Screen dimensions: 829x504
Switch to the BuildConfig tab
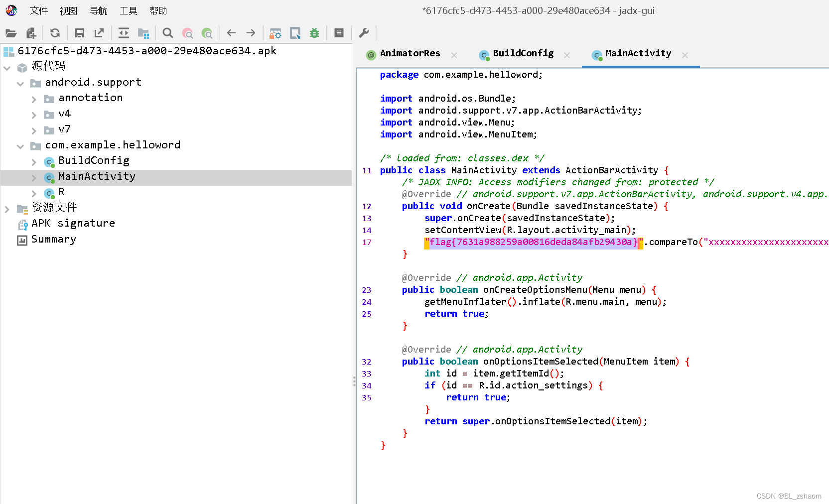pos(523,53)
